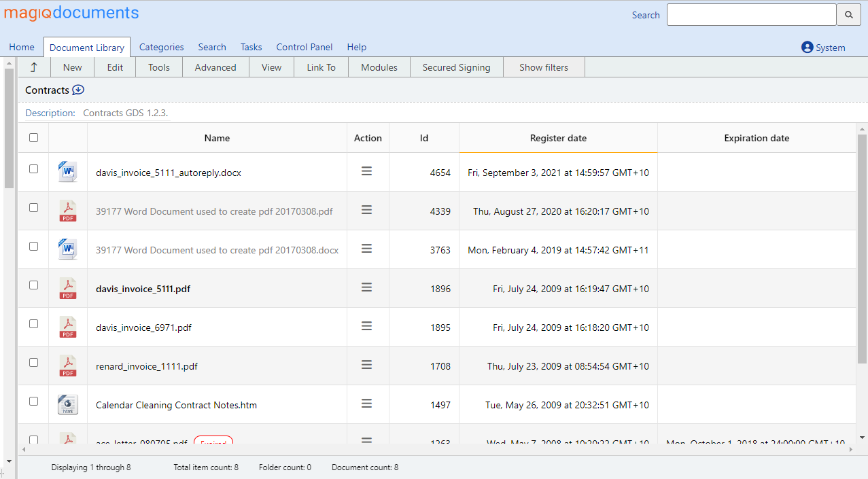Toggle the select-all checkbox in table header
Viewport: 868px width, 479px height.
[34, 138]
